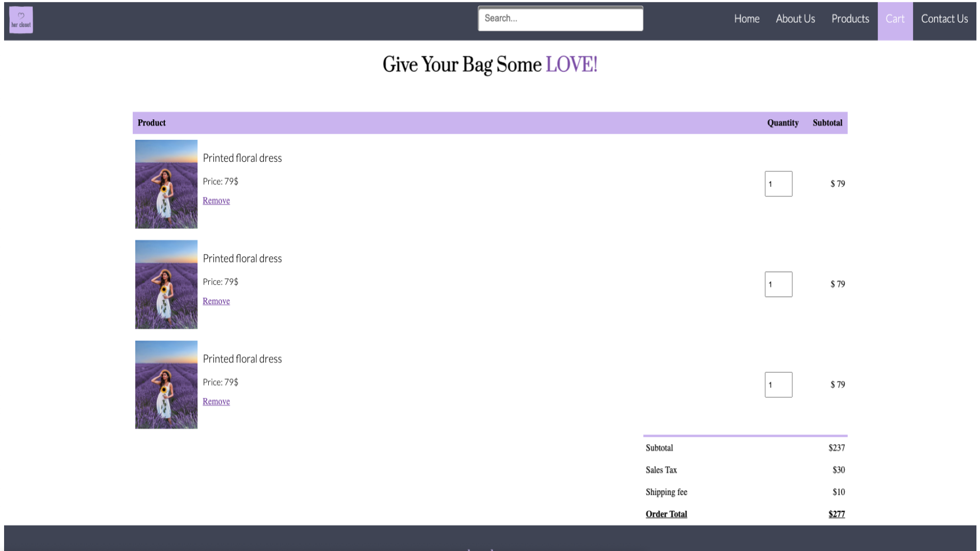Click the Quantity column header
The height and width of the screenshot is (551, 980).
pyautogui.click(x=782, y=123)
